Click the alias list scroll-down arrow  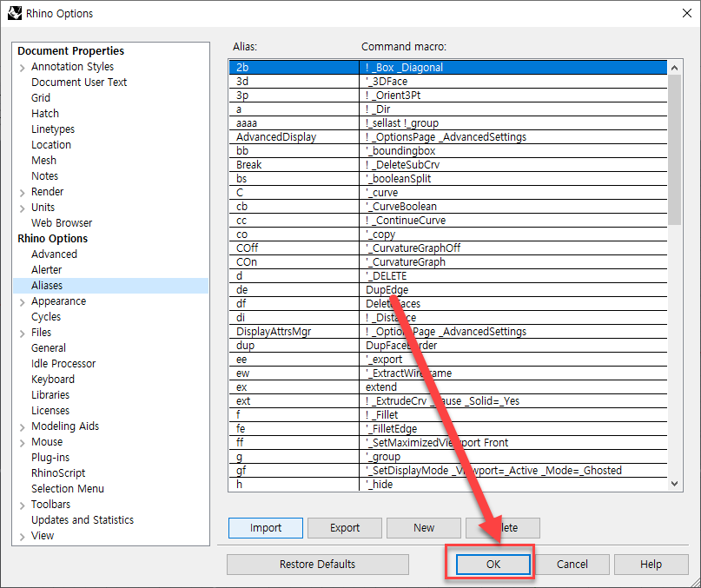click(x=675, y=484)
